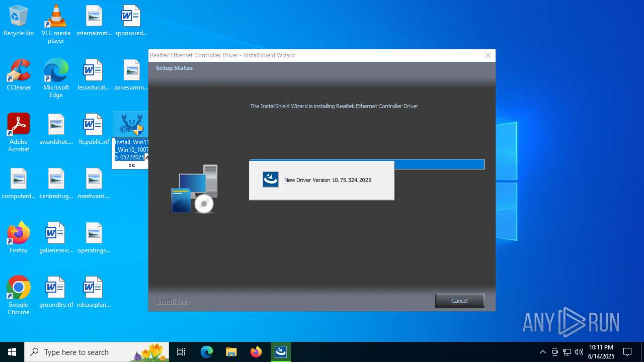Select the sponsored... Word document
The width and height of the screenshot is (644, 362).
click(131, 21)
